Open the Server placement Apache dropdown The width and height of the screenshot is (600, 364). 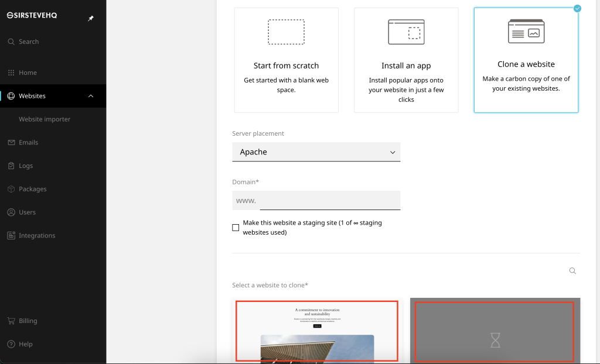316,152
